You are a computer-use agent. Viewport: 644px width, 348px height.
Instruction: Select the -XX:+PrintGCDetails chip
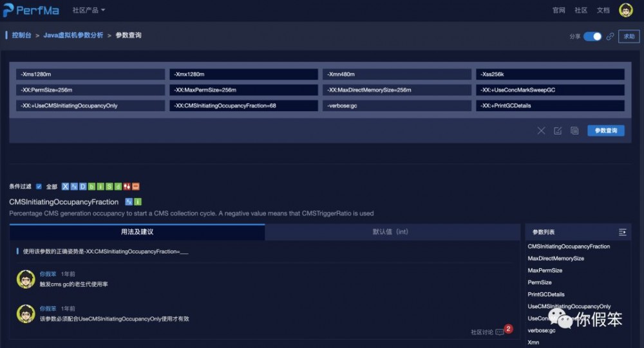(x=551, y=105)
